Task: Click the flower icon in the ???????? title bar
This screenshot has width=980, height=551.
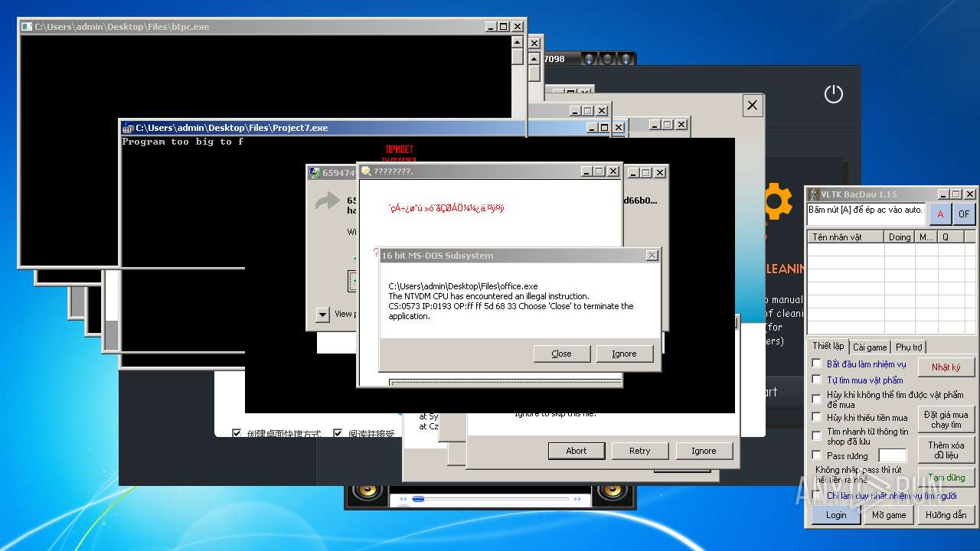Action: point(366,171)
